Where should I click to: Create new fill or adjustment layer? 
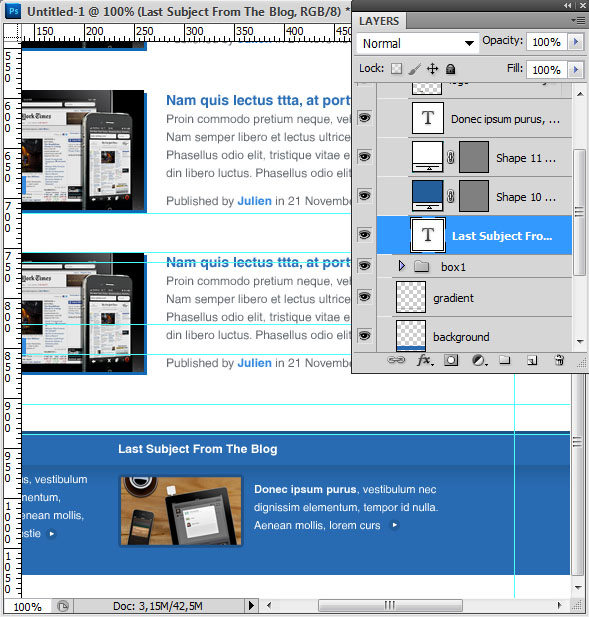tap(479, 360)
